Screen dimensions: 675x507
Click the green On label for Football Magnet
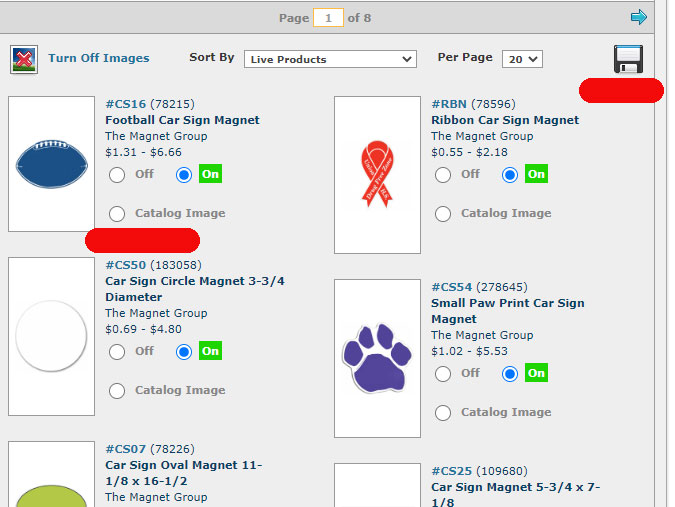(211, 174)
